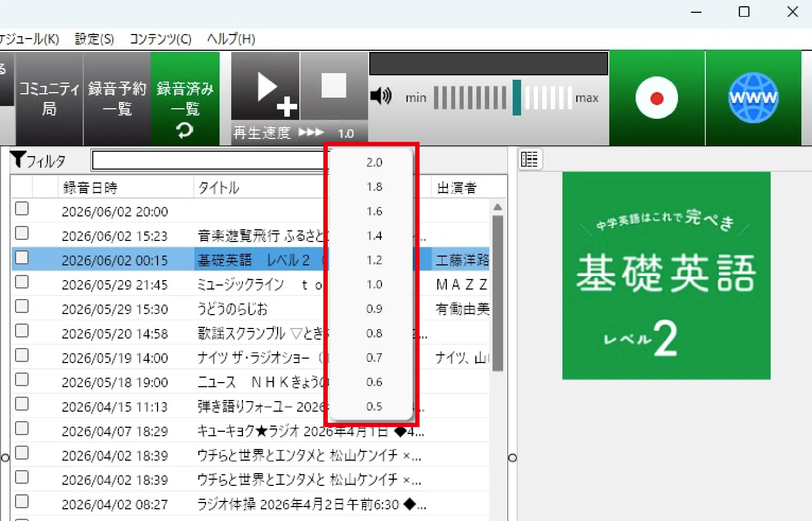
Task: Select the キューキョク★ラジオ recording title
Action: click(311, 431)
